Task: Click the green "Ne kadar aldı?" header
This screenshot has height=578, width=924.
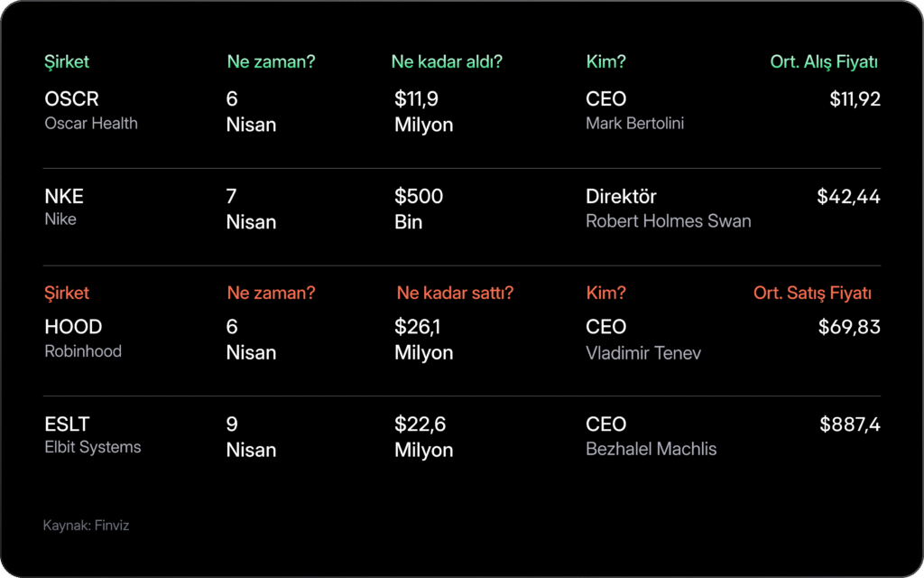Action: point(447,62)
